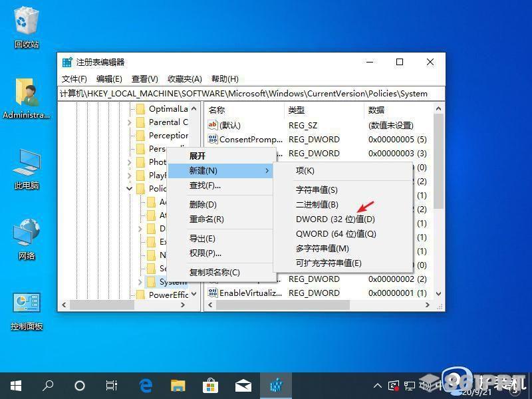Click the values pane vertical scrollbar thumb
The width and height of the screenshot is (532, 399).
[438, 162]
